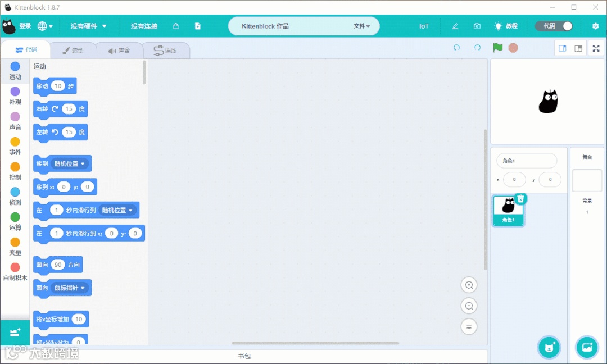Screen dimensions: 607x364
Task: Click the 左转 15 度 block
Action: tap(60, 133)
